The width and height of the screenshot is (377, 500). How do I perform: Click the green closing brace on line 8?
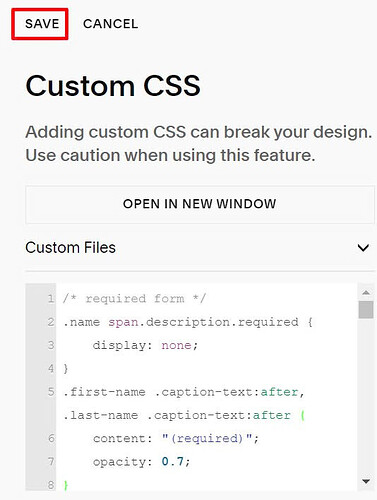(x=66, y=485)
